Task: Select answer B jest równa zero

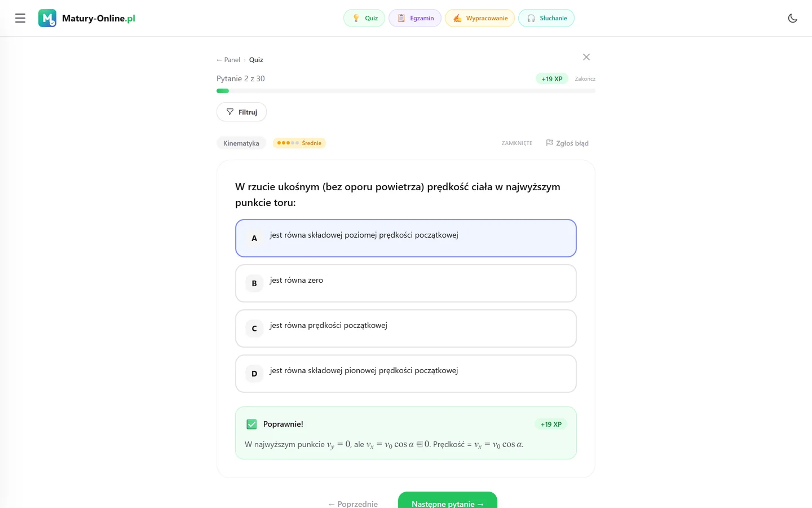Action: [x=406, y=283]
